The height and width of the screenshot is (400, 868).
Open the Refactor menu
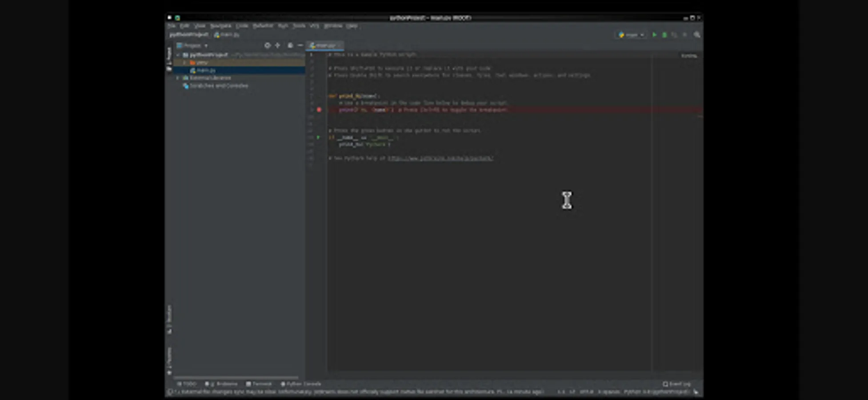tap(263, 26)
